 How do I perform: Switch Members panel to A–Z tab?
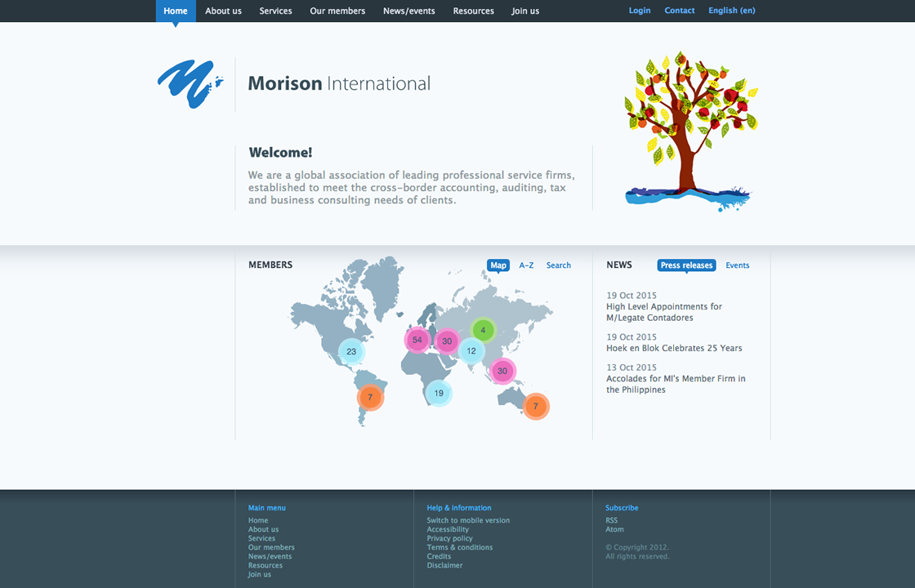(526, 265)
